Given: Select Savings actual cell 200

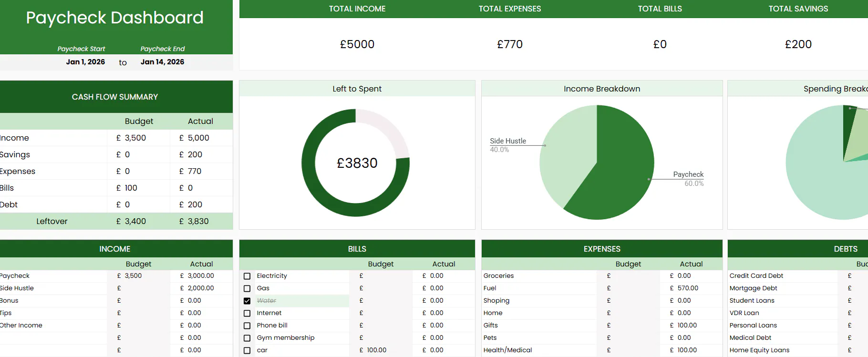Looking at the screenshot, I should pos(201,154).
